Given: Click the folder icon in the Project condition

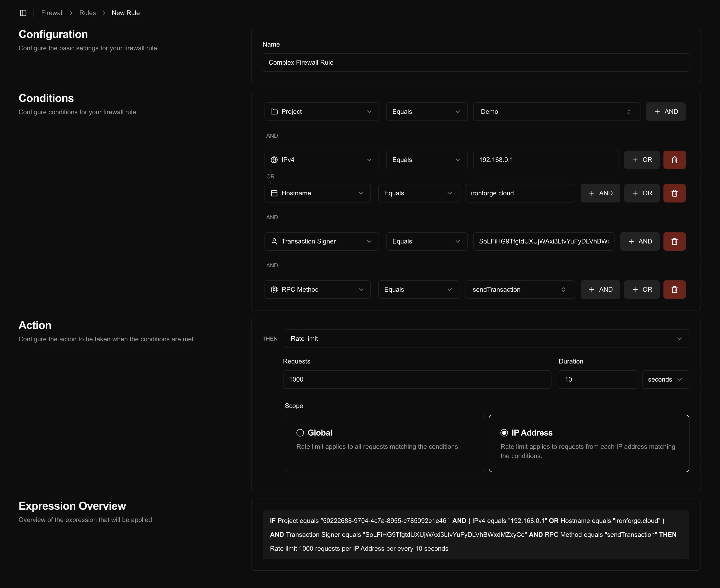Looking at the screenshot, I should 274,111.
